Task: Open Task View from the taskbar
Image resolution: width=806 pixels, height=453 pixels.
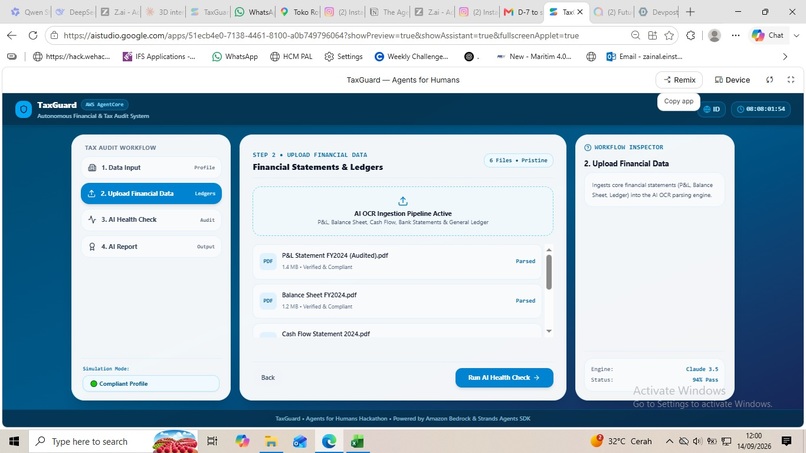Action: click(x=212, y=441)
